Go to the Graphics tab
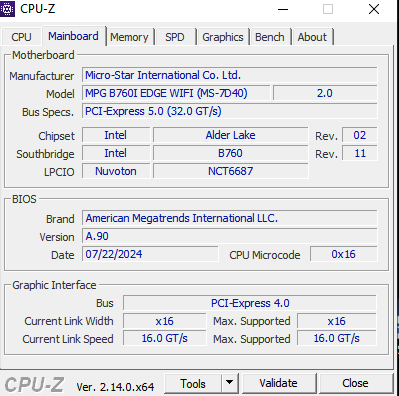The image size is (399, 396). point(223,37)
